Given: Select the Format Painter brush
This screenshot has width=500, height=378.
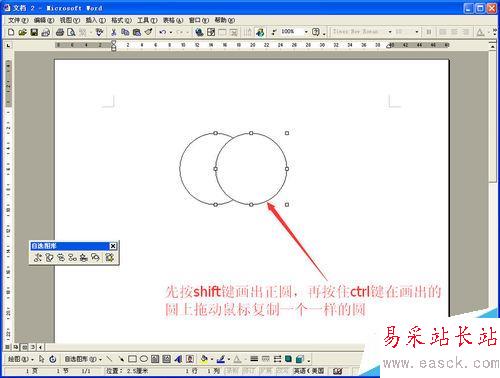Looking at the screenshot, I should click(x=148, y=32).
